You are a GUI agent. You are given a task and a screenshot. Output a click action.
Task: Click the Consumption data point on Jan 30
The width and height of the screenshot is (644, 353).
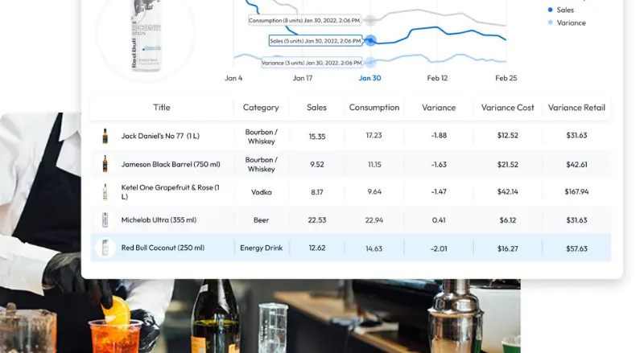tap(370, 20)
